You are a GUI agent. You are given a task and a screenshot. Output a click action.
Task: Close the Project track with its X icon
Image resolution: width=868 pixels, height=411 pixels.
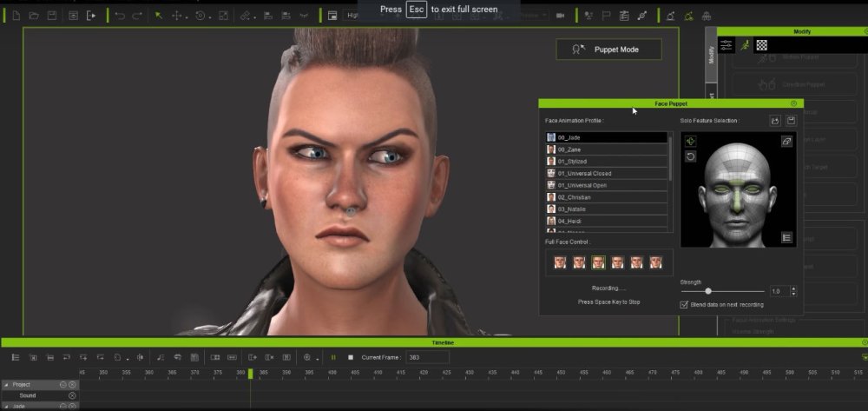[x=72, y=384]
